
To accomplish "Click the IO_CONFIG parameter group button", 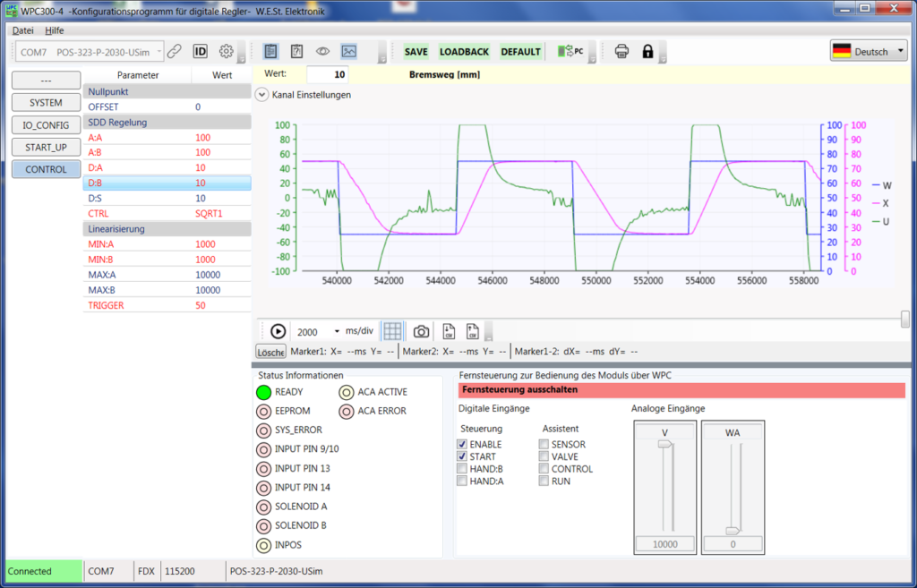I will coord(46,125).
